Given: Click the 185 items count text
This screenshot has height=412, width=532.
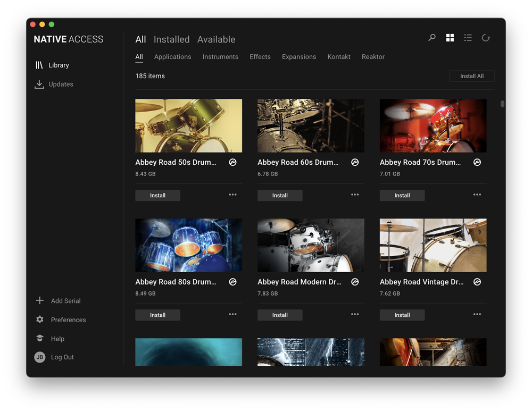Looking at the screenshot, I should coord(150,76).
